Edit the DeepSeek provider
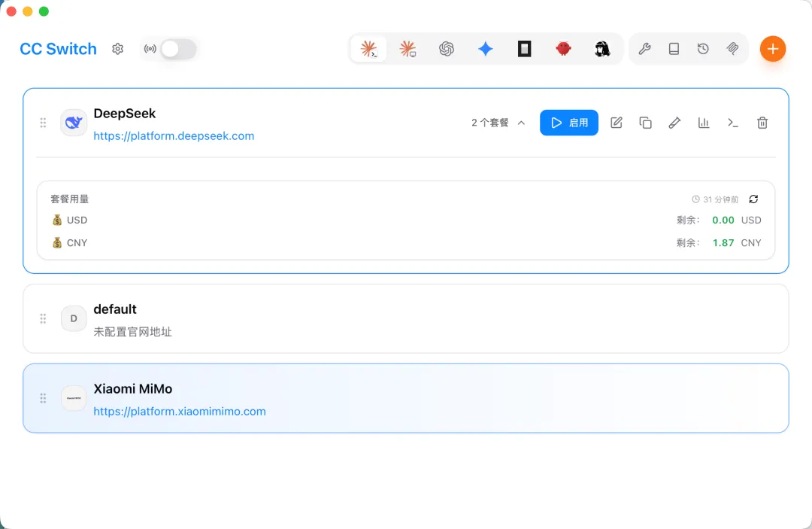The width and height of the screenshot is (812, 529). click(x=617, y=123)
